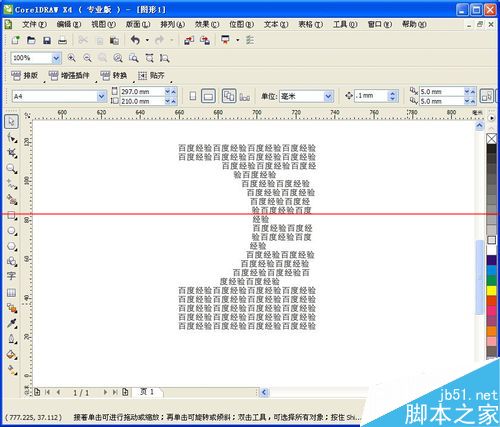Select the Text tool (字) in the toolbox
The image size is (500, 427).
11,276
